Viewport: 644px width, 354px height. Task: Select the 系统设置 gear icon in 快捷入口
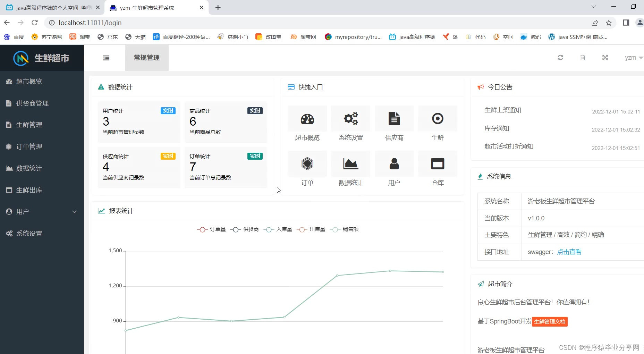pos(350,118)
